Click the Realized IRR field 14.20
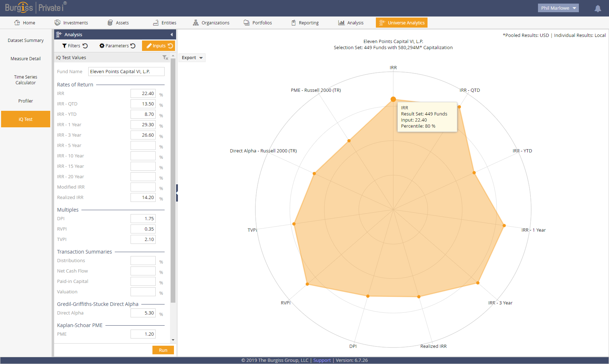 coord(143,198)
